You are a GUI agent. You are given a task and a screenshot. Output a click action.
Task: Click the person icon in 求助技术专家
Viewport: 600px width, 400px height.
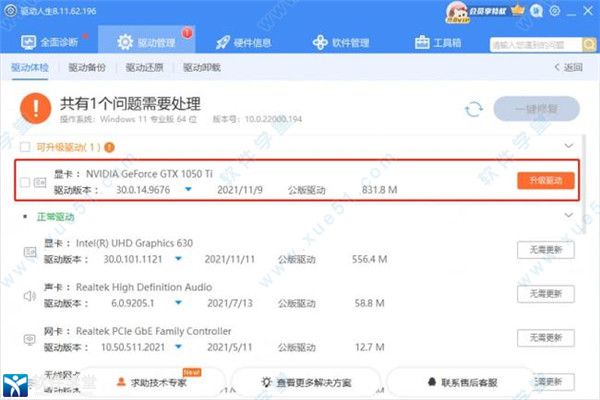pyautogui.click(x=121, y=382)
